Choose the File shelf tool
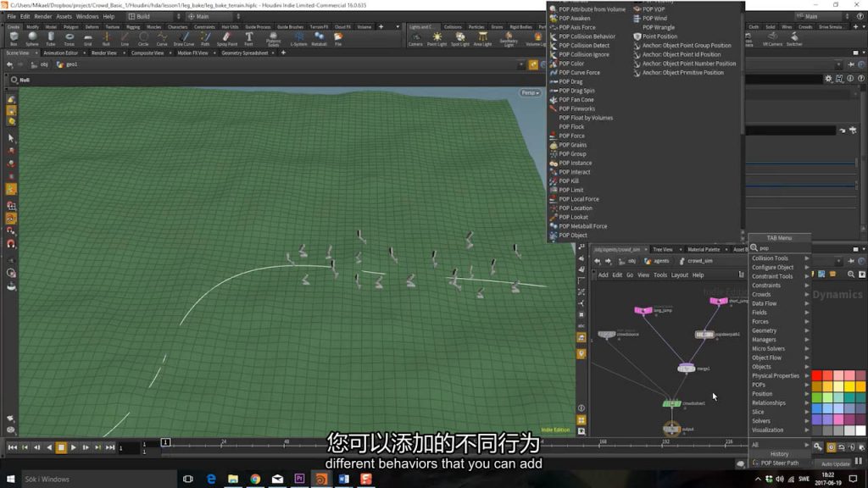This screenshot has height=488, width=868. click(x=338, y=38)
